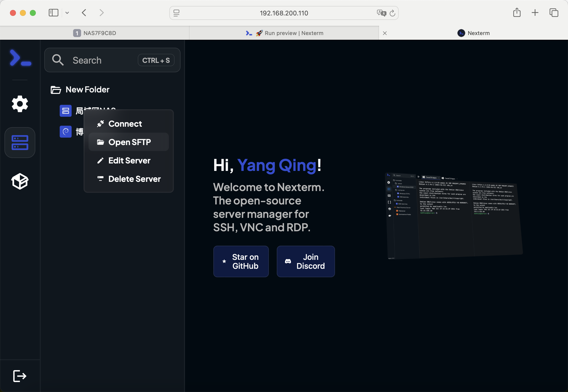
Task: Click Join Discord button
Action: [x=306, y=261]
